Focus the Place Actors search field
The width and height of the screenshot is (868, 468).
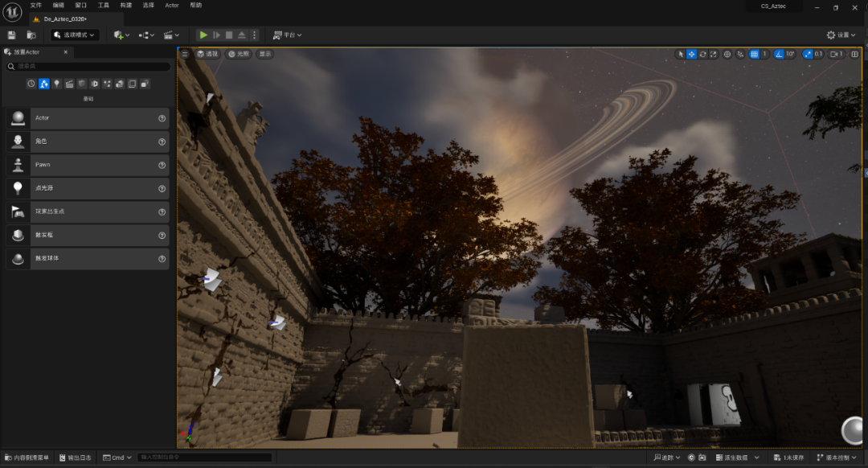point(88,67)
